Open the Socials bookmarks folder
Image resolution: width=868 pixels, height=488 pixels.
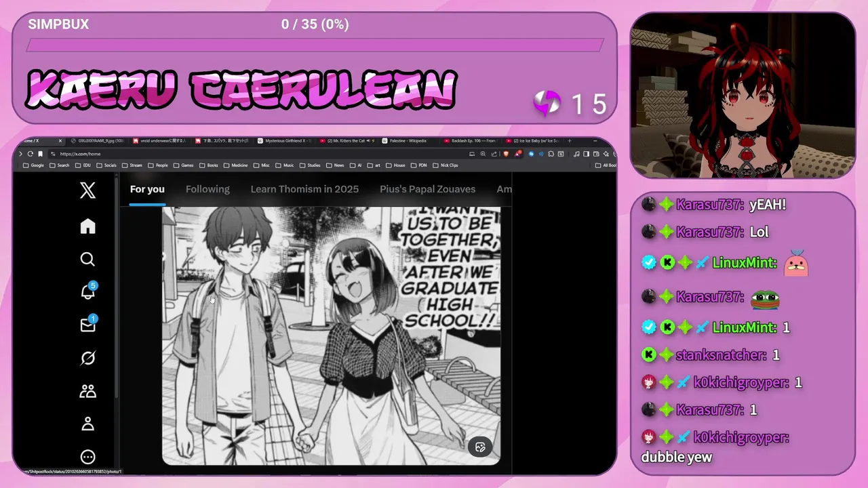click(x=106, y=165)
